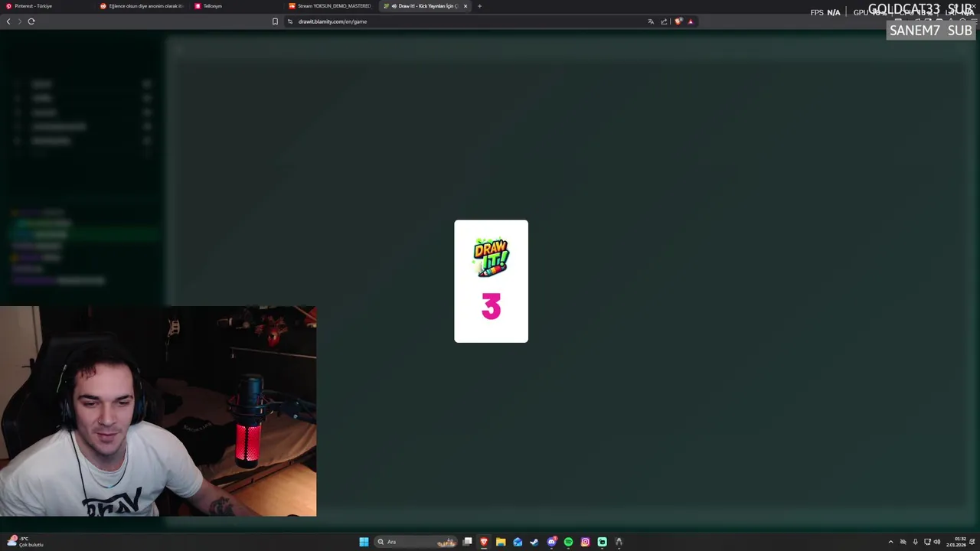The width and height of the screenshot is (980, 551).
Task: Click the microphone tray icon
Action: pyautogui.click(x=915, y=542)
